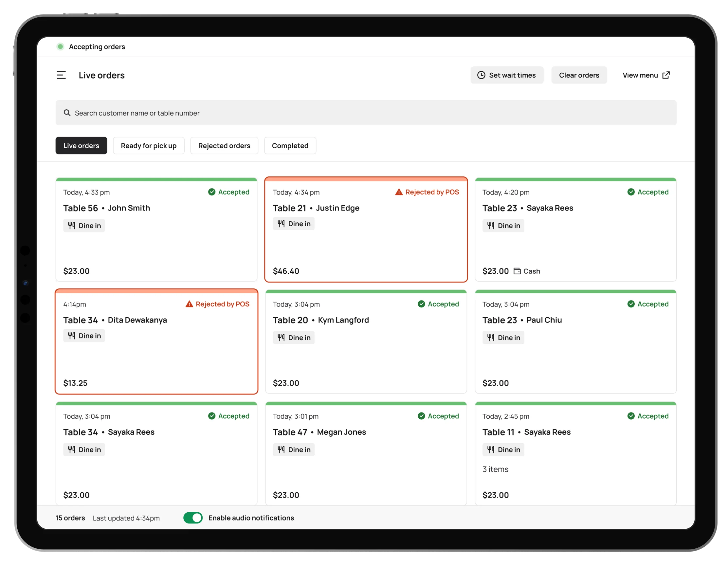Select the Completed filter
This screenshot has height=566, width=728.
(290, 145)
